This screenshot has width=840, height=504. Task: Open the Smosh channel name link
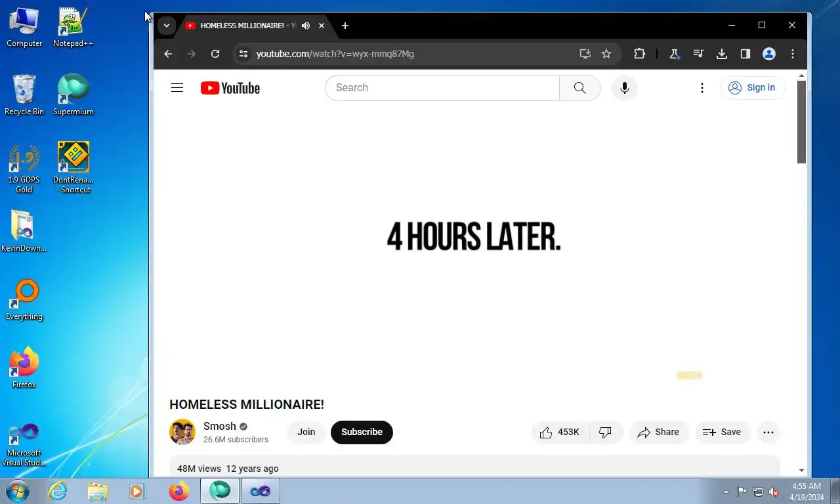[x=220, y=426]
